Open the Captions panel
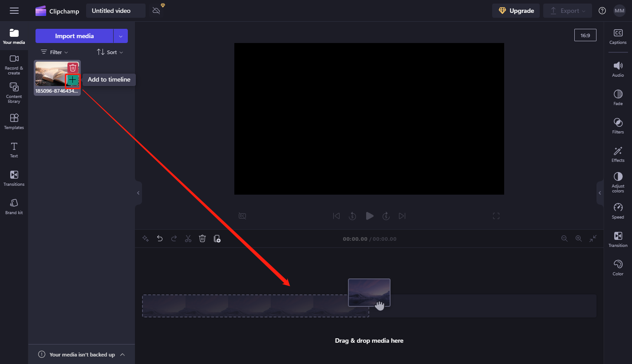The width and height of the screenshot is (632, 364). (x=618, y=36)
